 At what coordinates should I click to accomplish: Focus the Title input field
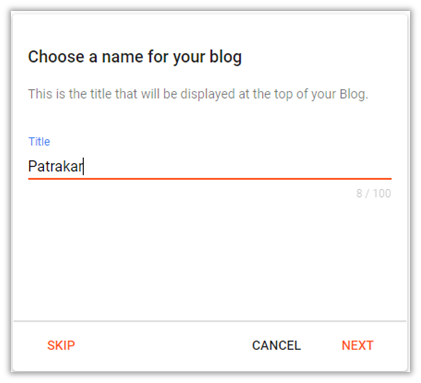coord(210,166)
